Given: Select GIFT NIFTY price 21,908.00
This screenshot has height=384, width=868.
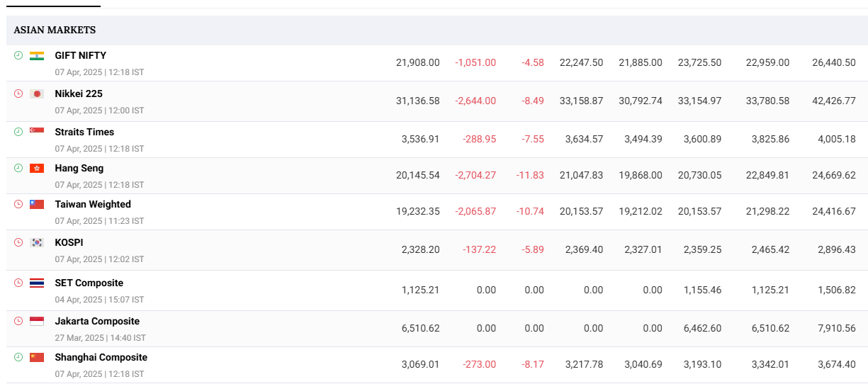Looking at the screenshot, I should tap(417, 62).
